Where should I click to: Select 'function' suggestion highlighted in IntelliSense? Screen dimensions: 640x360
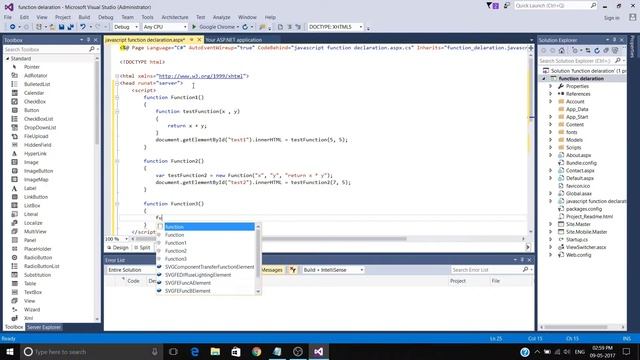click(209, 227)
